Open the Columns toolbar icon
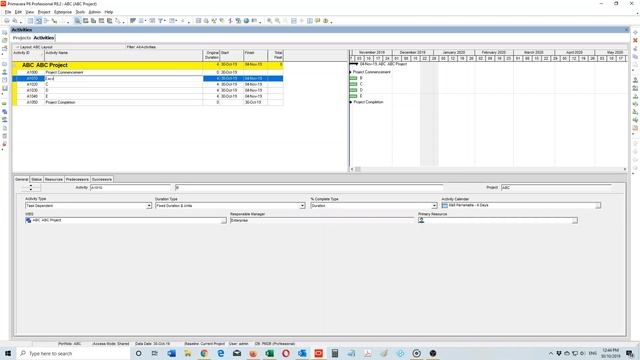This screenshot has width=640, height=360. tap(141, 21)
